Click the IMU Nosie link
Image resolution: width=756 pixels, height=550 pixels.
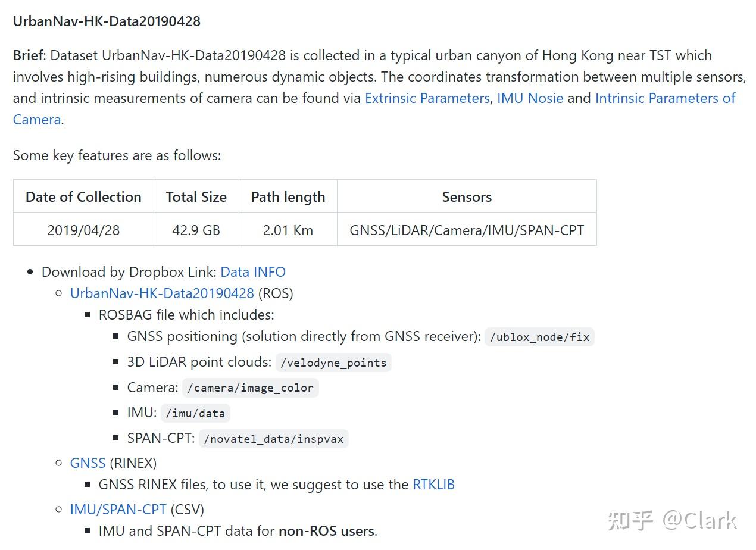click(530, 98)
